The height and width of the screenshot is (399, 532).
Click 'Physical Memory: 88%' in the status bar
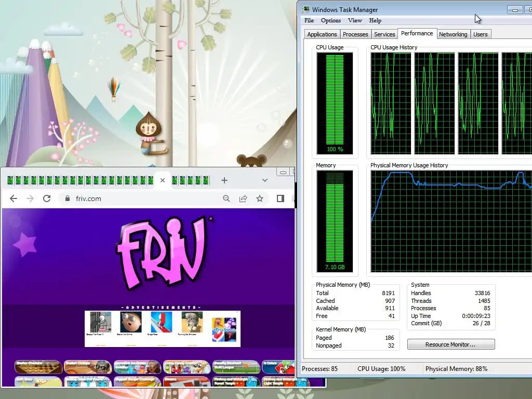pos(456,369)
